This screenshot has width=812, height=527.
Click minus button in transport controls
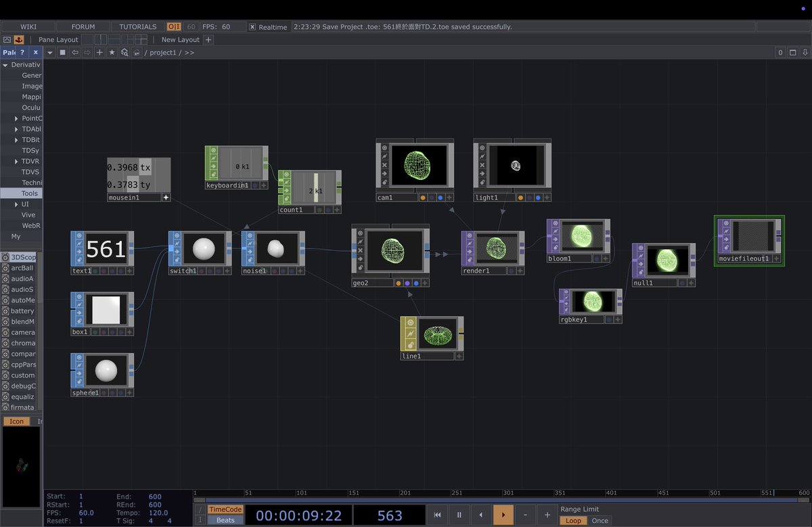pos(525,515)
